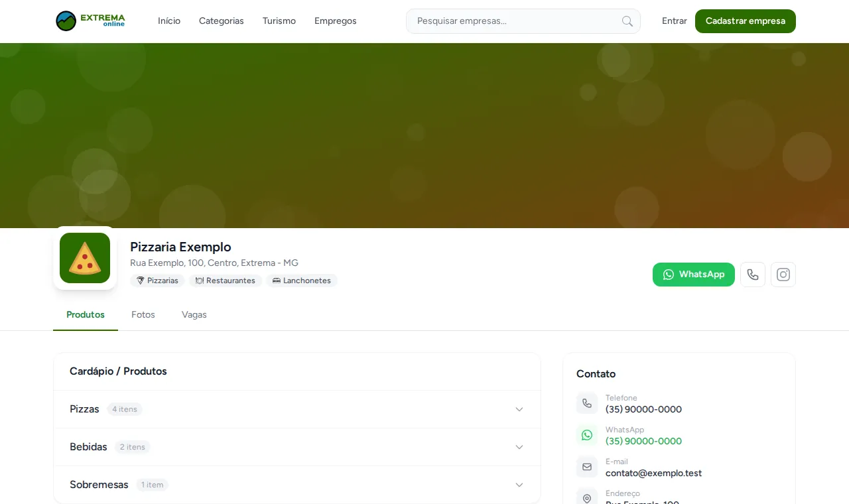849x504 pixels.
Task: Click the Restaurantes category tag
Action: pos(226,281)
